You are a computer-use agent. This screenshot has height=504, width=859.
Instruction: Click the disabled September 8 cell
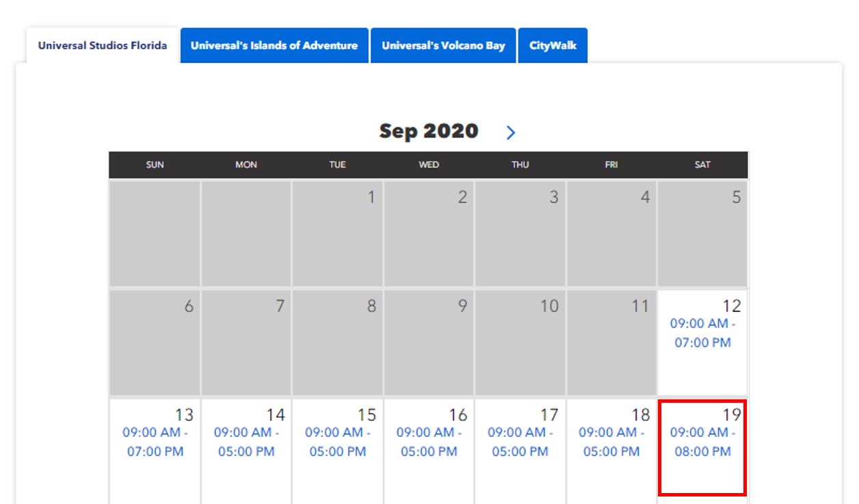338,342
